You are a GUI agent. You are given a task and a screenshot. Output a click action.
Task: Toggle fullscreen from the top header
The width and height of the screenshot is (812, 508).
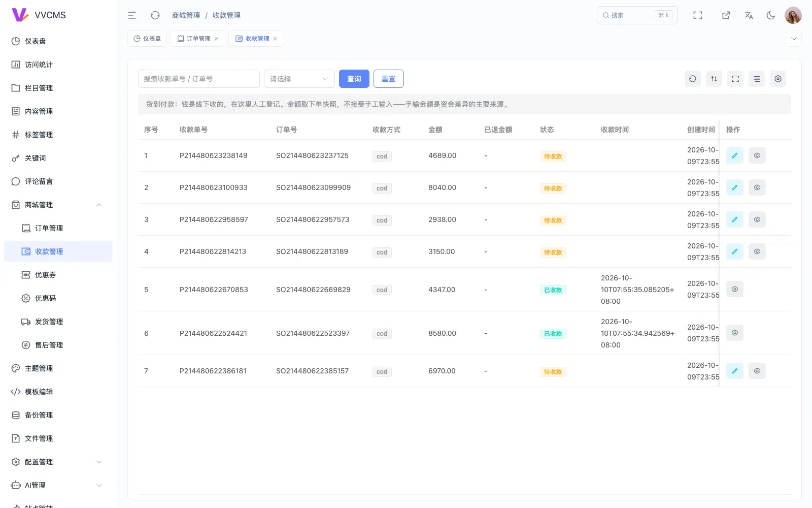[x=698, y=15]
